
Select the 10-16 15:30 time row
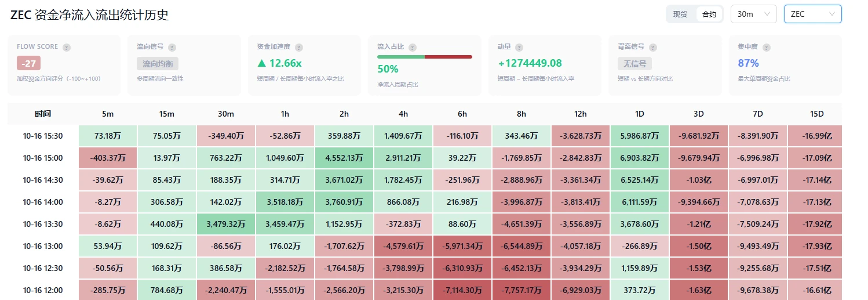pyautogui.click(x=425, y=136)
